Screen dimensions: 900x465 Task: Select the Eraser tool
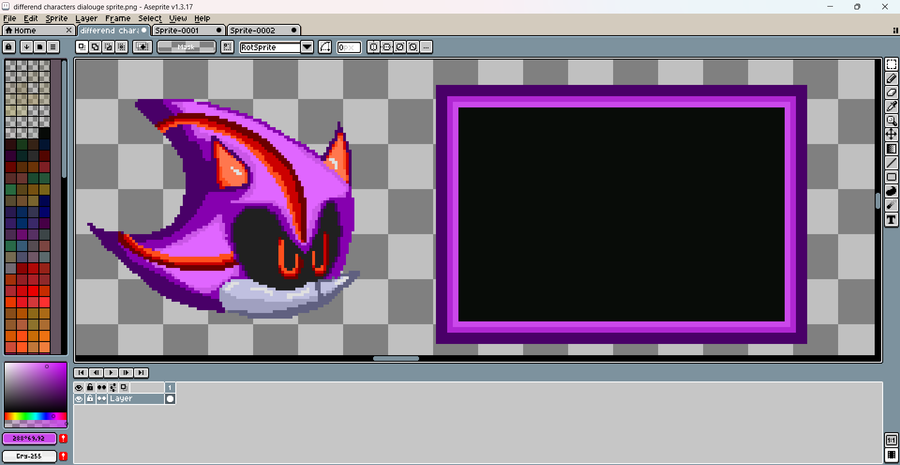pyautogui.click(x=891, y=92)
